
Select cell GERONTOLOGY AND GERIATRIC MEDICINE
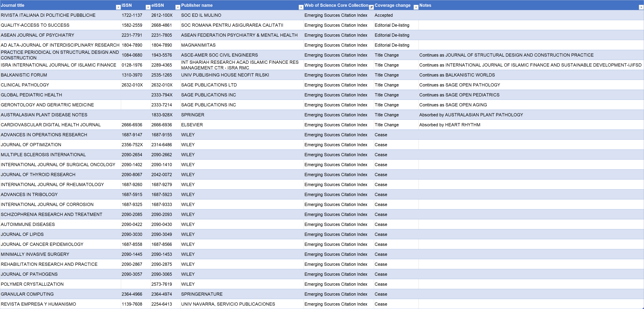click(60, 105)
